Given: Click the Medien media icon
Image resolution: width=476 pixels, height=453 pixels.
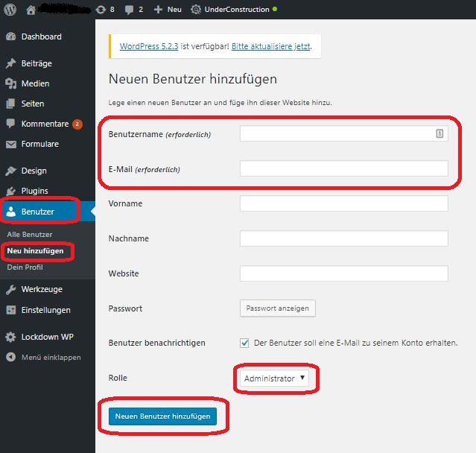Looking at the screenshot, I should point(11,83).
